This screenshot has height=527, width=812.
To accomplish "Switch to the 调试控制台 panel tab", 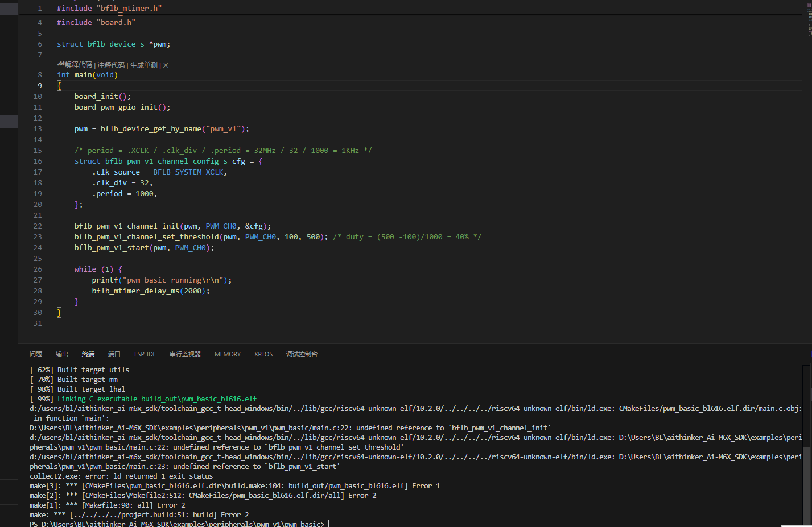I will tap(302, 354).
